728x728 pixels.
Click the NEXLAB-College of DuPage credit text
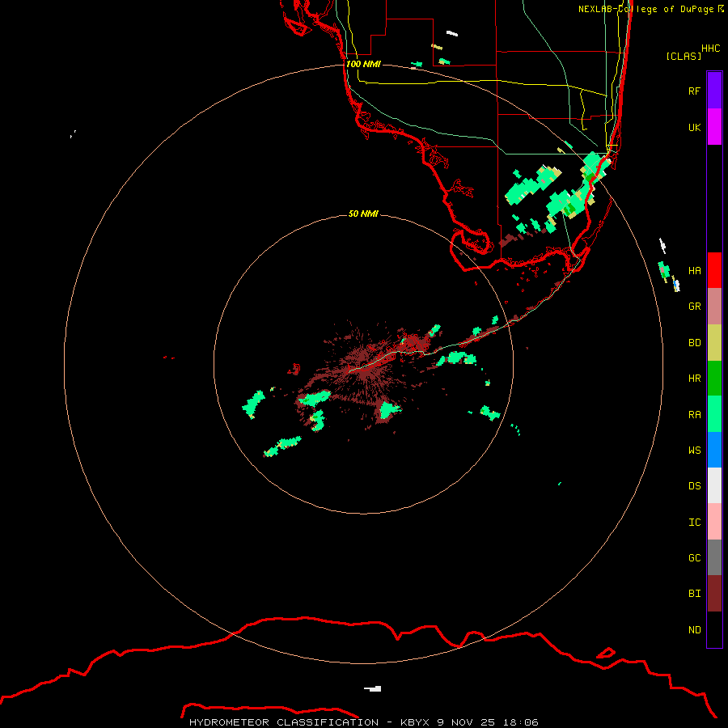click(x=650, y=9)
